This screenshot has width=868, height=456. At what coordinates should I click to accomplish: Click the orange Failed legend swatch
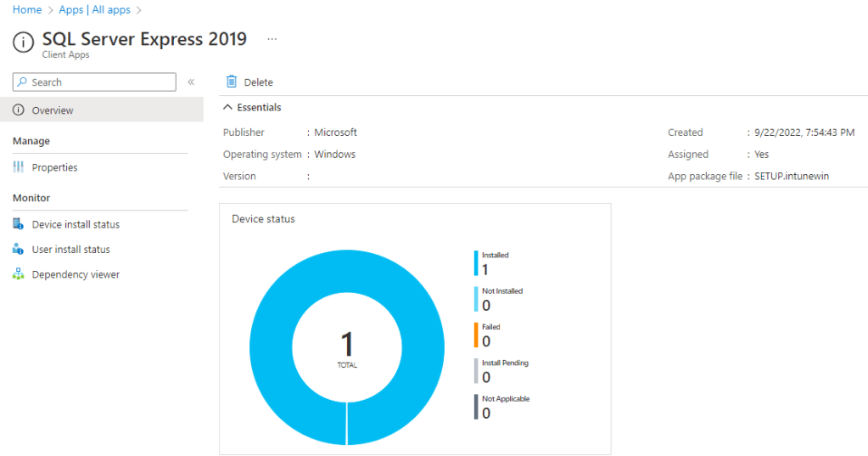pos(476,335)
